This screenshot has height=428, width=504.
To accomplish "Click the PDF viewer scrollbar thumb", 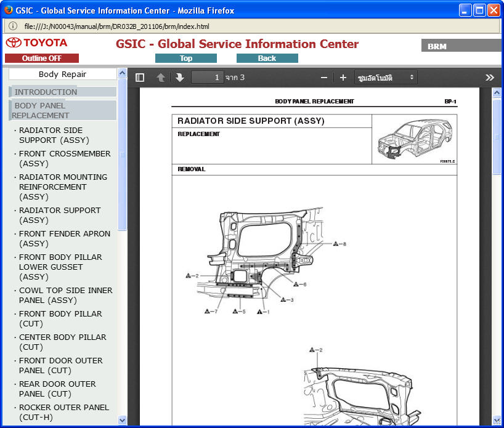I will pos(497,137).
